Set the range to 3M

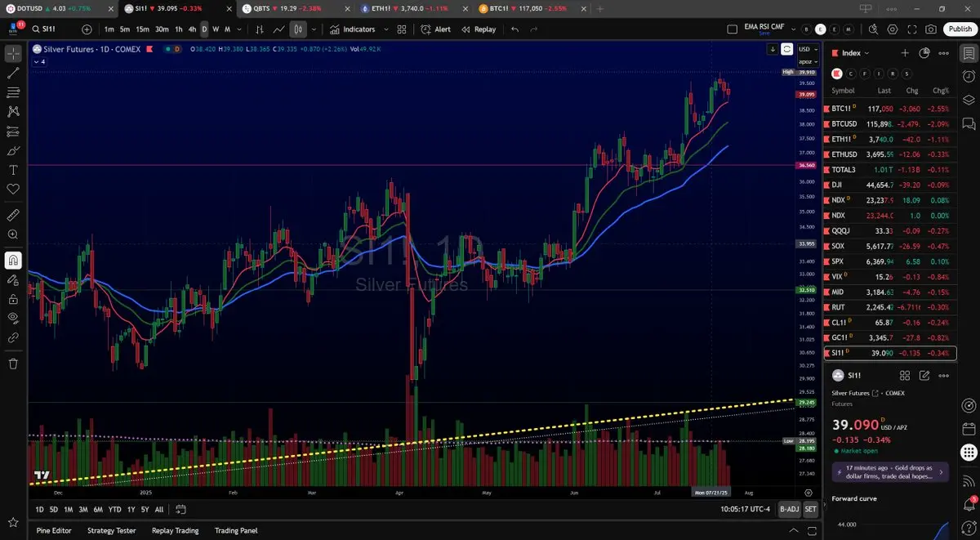tap(83, 510)
